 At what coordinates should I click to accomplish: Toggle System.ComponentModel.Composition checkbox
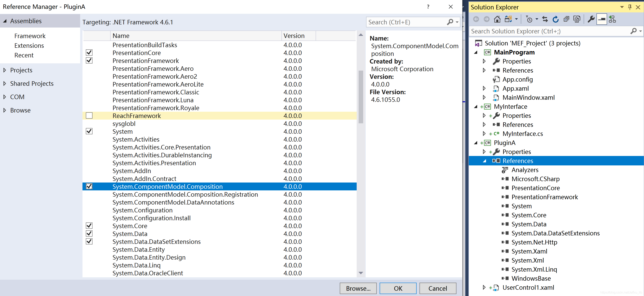89,186
